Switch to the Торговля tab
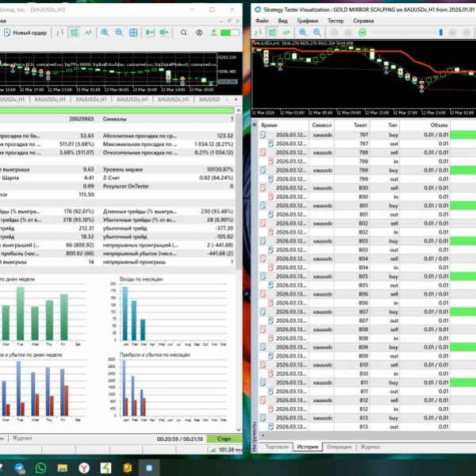This screenshot has height=476, width=476. (277, 447)
